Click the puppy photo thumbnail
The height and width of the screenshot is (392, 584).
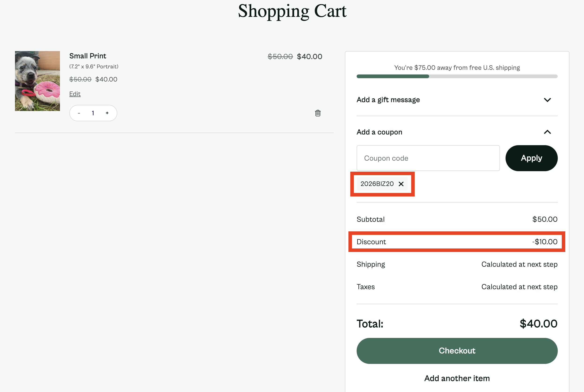(37, 81)
